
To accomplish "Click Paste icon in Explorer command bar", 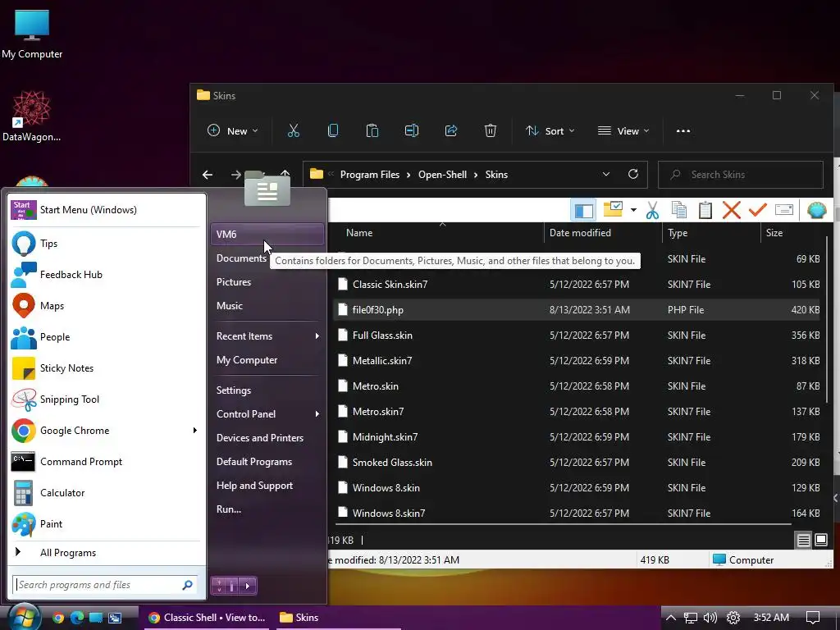I will click(x=372, y=130).
